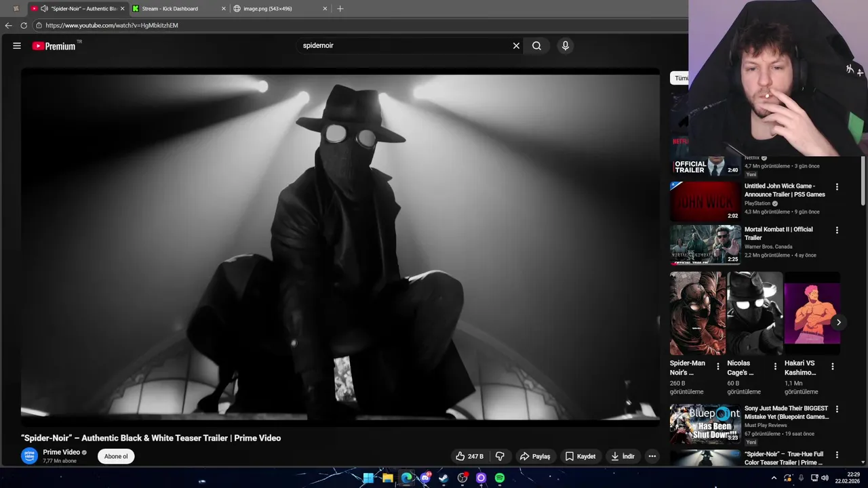Click the PlayStation channel name
The image size is (868, 488).
tap(757, 203)
